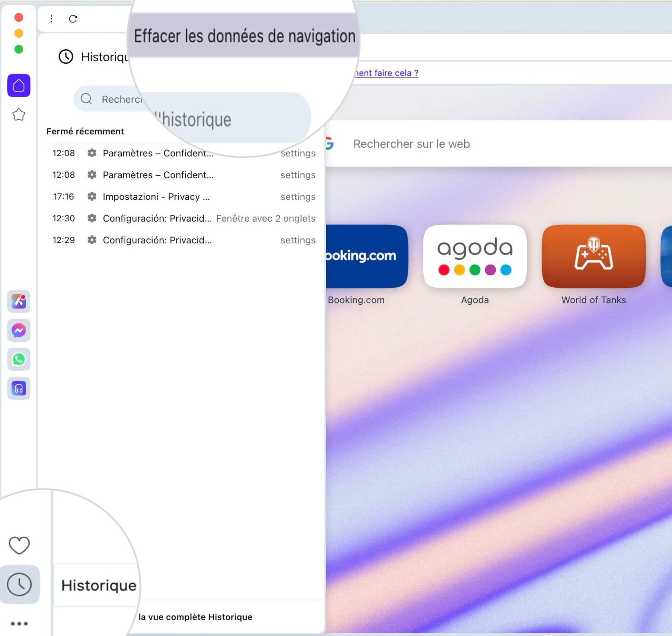The width and height of the screenshot is (672, 636).
Task: Click the World of Tanks label
Action: 594,300
